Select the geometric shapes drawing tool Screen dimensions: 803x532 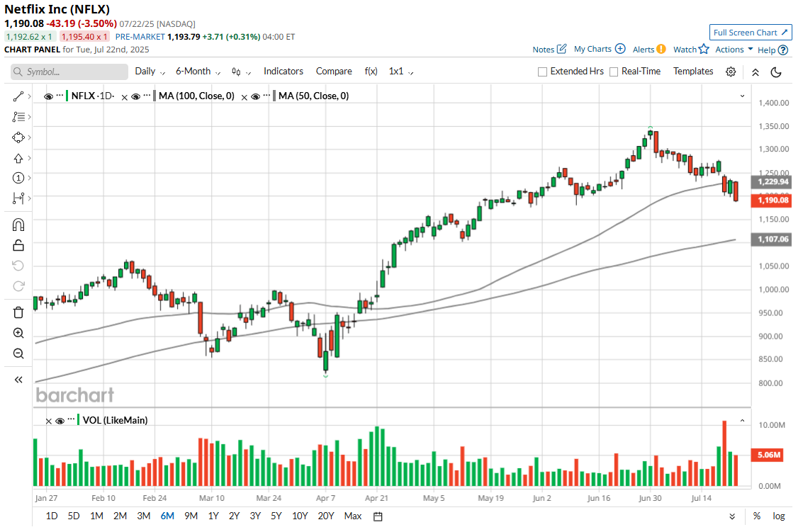18,137
